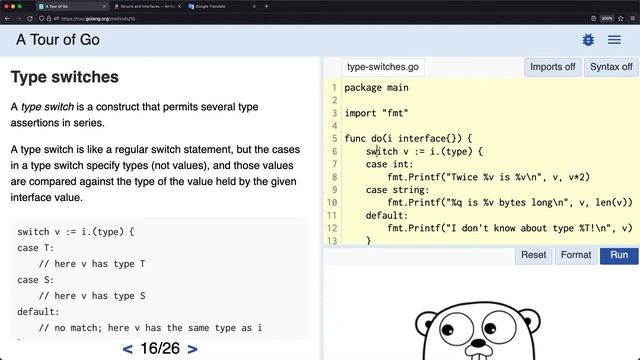Open the reader view icon in address bar
640x360 pixels.
click(x=593, y=18)
